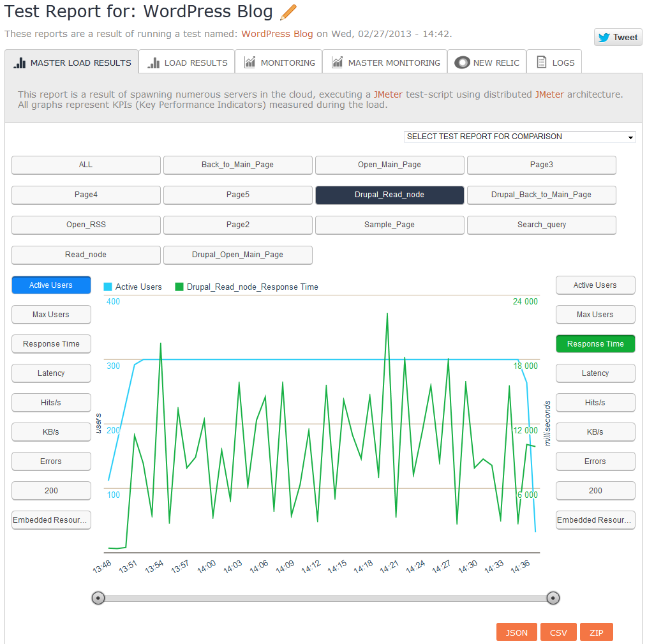647x644 pixels.
Task: Toggle right axis Response Time metric
Action: tap(595, 344)
